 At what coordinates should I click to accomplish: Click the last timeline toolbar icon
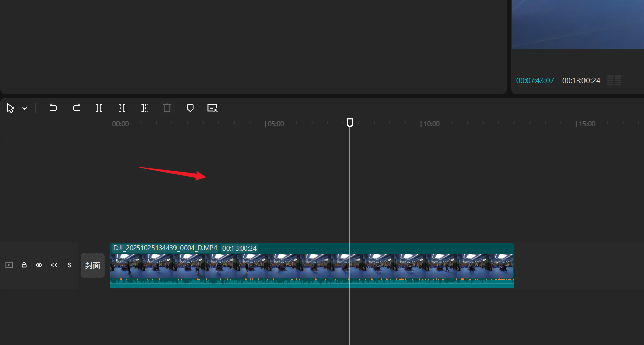(x=212, y=108)
